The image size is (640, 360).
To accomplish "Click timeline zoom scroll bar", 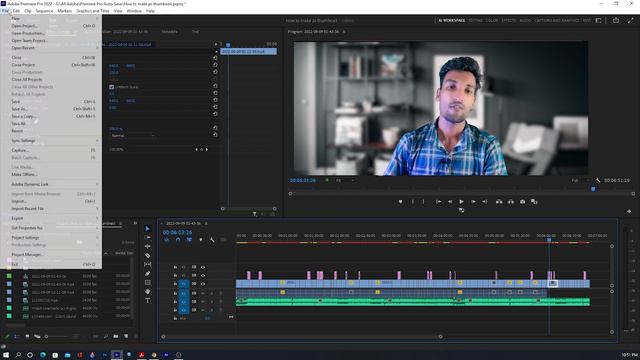I will coord(302,337).
